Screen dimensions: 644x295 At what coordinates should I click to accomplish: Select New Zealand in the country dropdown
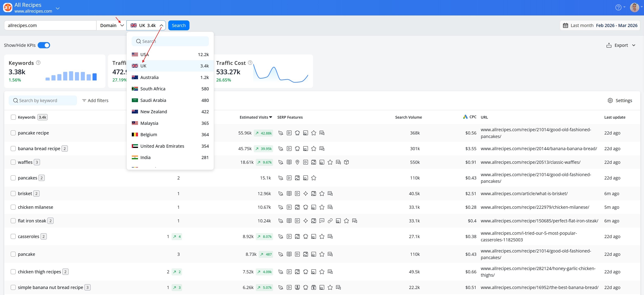(x=170, y=112)
